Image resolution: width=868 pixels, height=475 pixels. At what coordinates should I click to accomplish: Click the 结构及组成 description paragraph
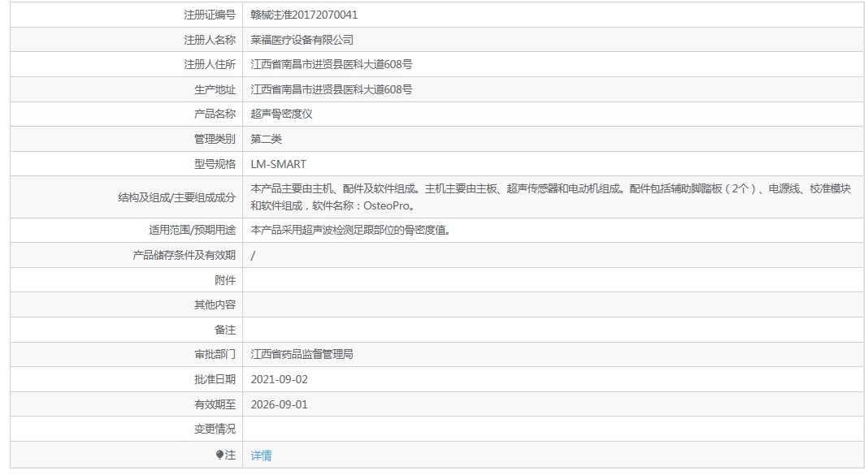550,197
